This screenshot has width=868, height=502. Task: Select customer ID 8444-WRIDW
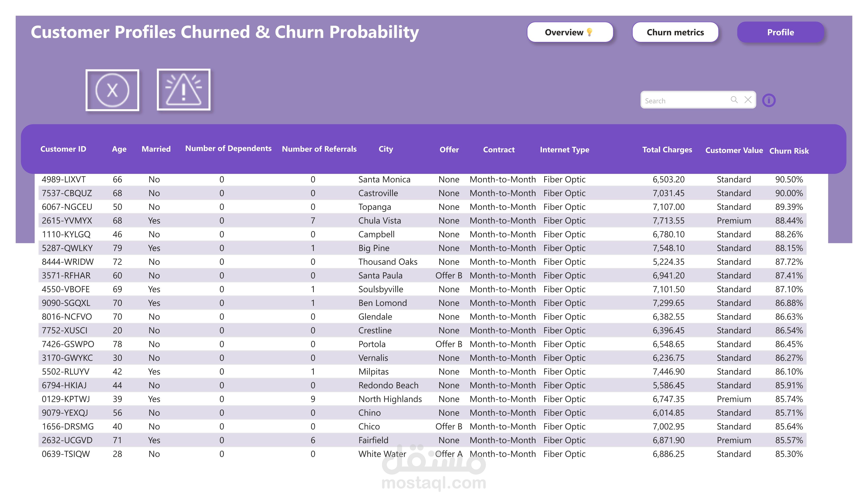(x=67, y=262)
